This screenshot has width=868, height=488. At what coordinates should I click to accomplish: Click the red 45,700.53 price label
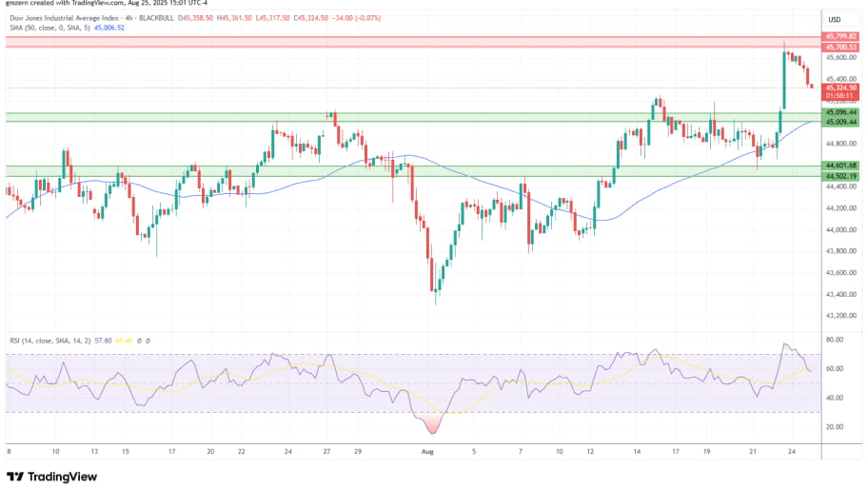pyautogui.click(x=841, y=48)
